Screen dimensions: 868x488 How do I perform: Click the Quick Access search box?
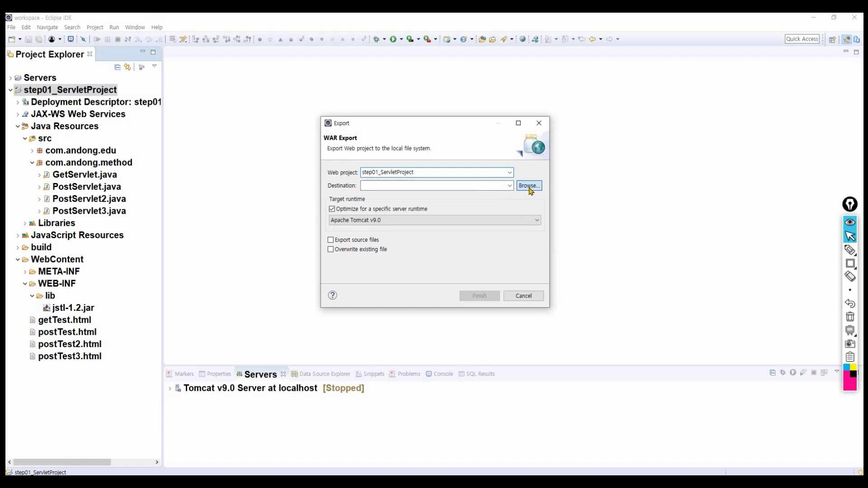pyautogui.click(x=802, y=39)
